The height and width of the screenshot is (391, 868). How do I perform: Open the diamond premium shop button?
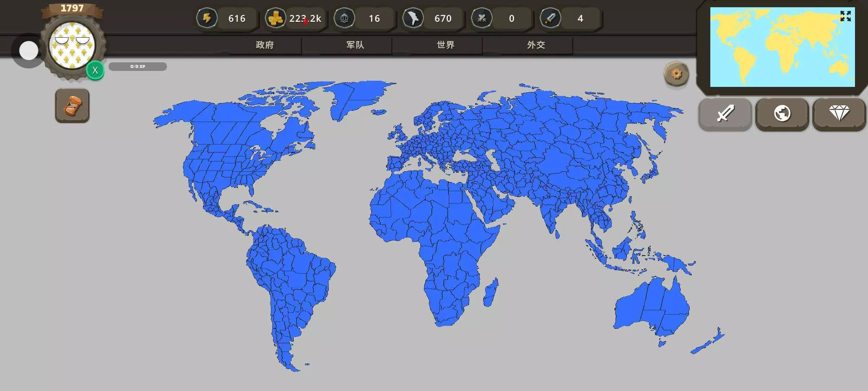(839, 114)
